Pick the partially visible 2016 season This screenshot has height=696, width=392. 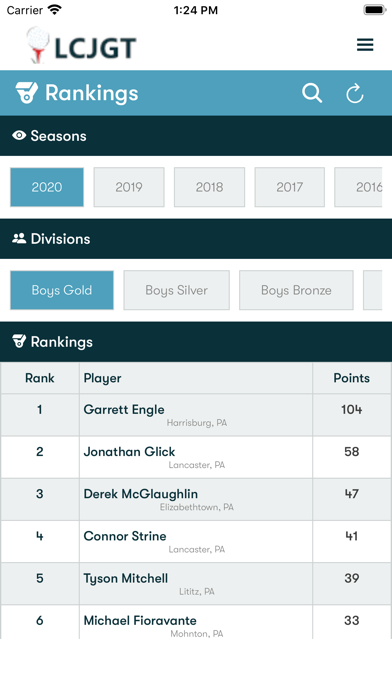(358, 187)
